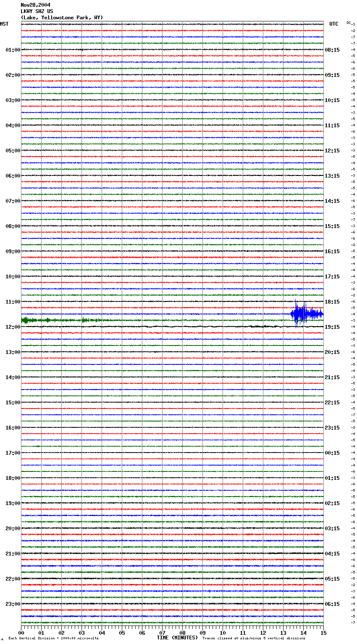357x644 pixels.
Task: Click the 00:15 UTC time label
Action: coord(332,453)
